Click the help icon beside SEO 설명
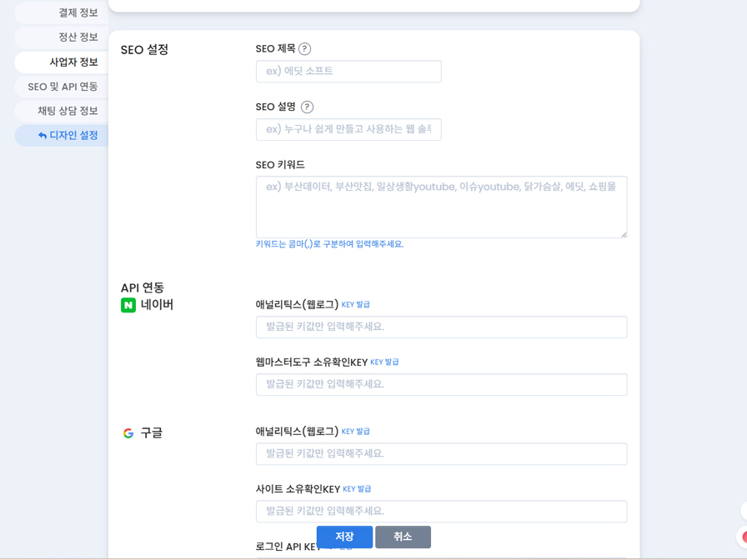Screen dimensions: 747x560 (307, 107)
